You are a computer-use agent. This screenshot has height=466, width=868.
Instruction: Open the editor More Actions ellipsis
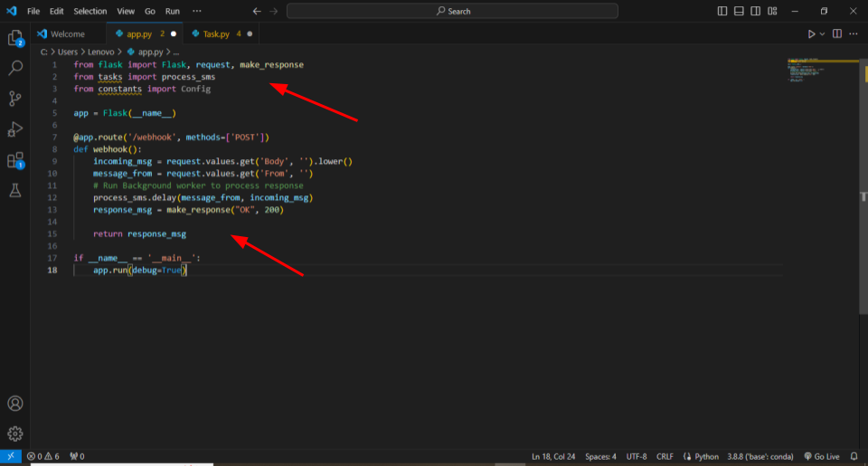(x=854, y=33)
